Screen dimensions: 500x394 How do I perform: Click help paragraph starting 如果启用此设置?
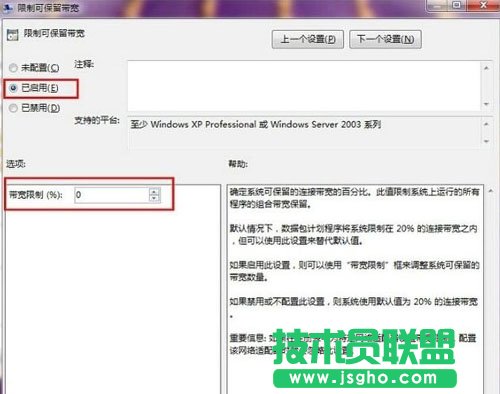(x=354, y=271)
